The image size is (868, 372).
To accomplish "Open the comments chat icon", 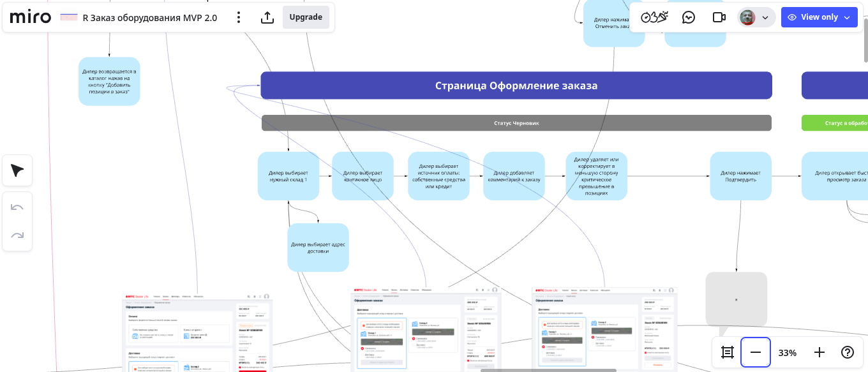I will pos(688,17).
